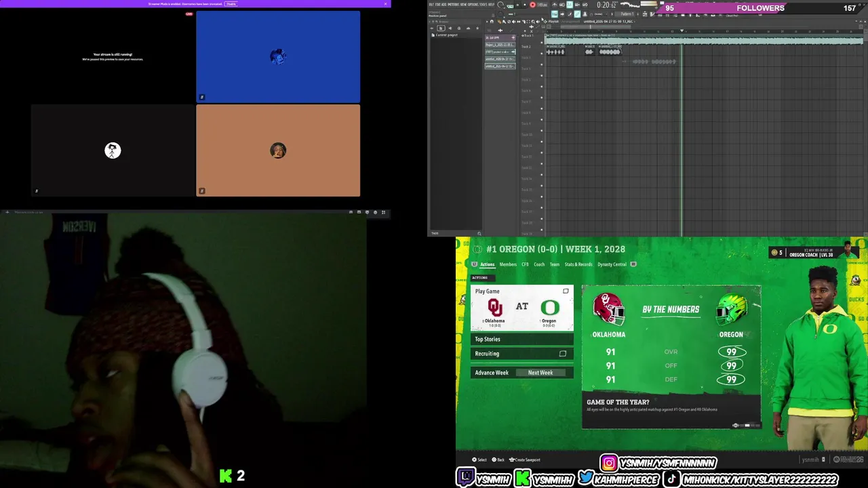Click the stick-figure avatar participant tile
The width and height of the screenshot is (868, 488).
[x=113, y=150]
